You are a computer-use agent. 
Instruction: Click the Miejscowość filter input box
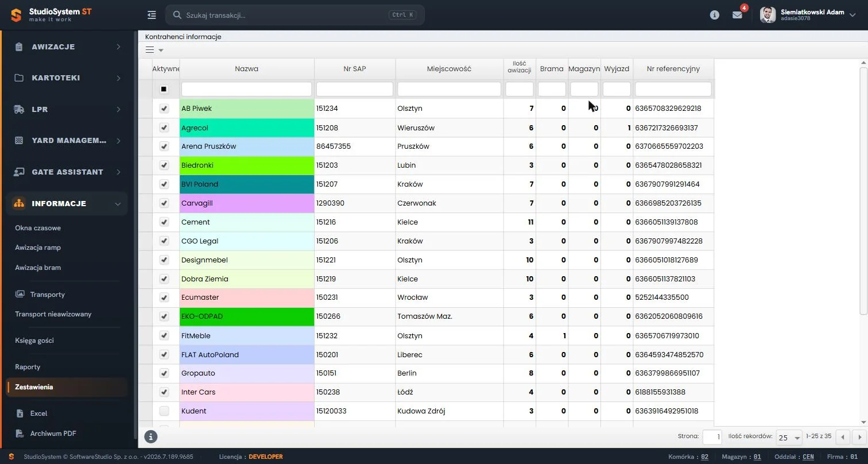[x=449, y=89]
